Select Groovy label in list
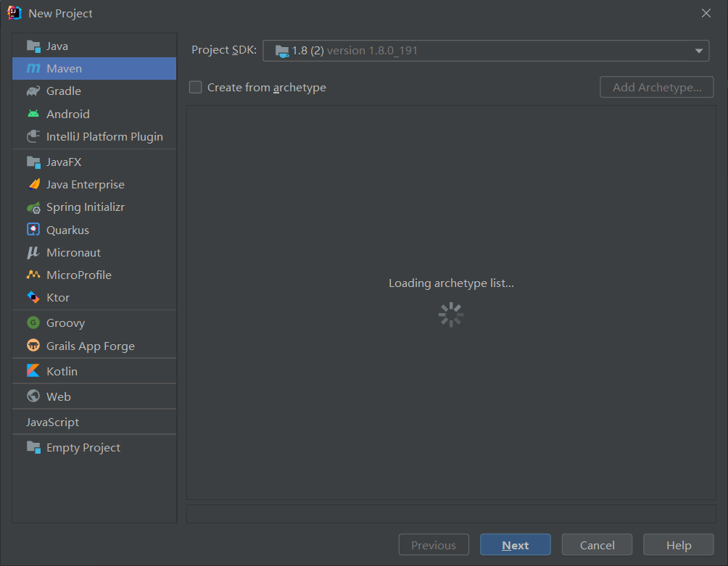728x566 pixels. (65, 323)
